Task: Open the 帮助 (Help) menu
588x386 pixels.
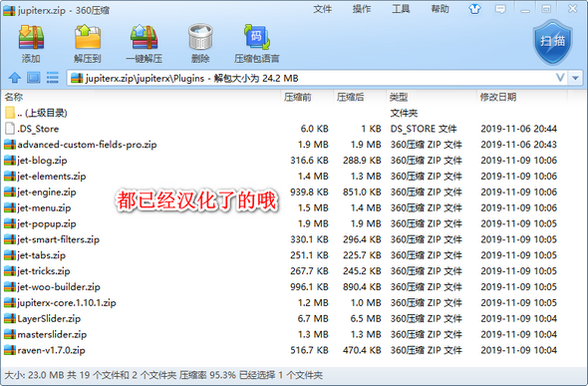Action: pos(440,9)
